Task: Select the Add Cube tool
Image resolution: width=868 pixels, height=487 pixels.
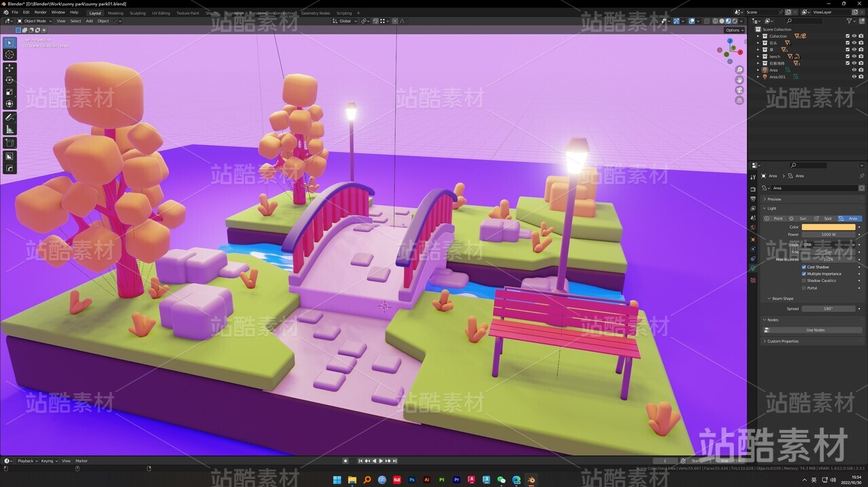Action: click(10, 143)
